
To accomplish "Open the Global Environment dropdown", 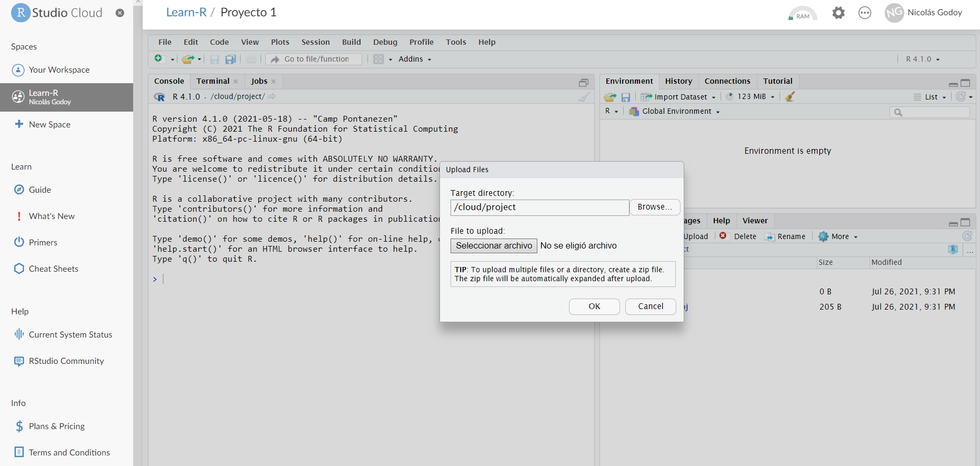I will pyautogui.click(x=676, y=111).
